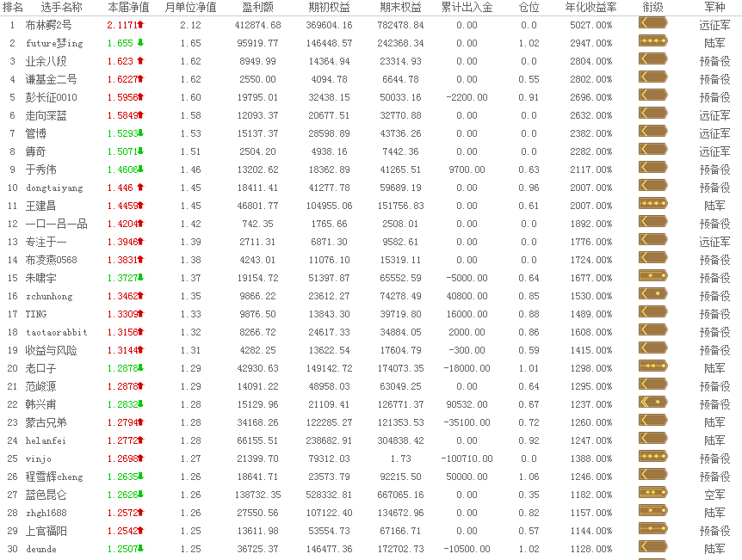Open player 布林鳄2号
This screenshot has height=560, width=742.
click(49, 25)
